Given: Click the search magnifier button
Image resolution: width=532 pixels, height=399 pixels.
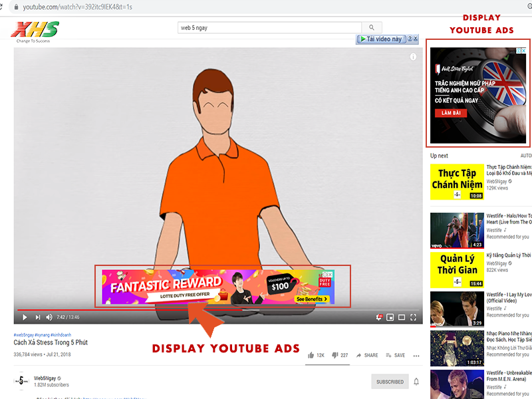Looking at the screenshot, I should coord(372,27).
